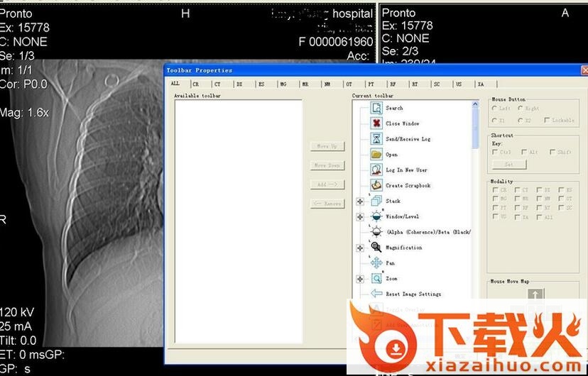Expand the Window/Level tree node
Viewport: 588px width, 376px height.
pos(360,217)
